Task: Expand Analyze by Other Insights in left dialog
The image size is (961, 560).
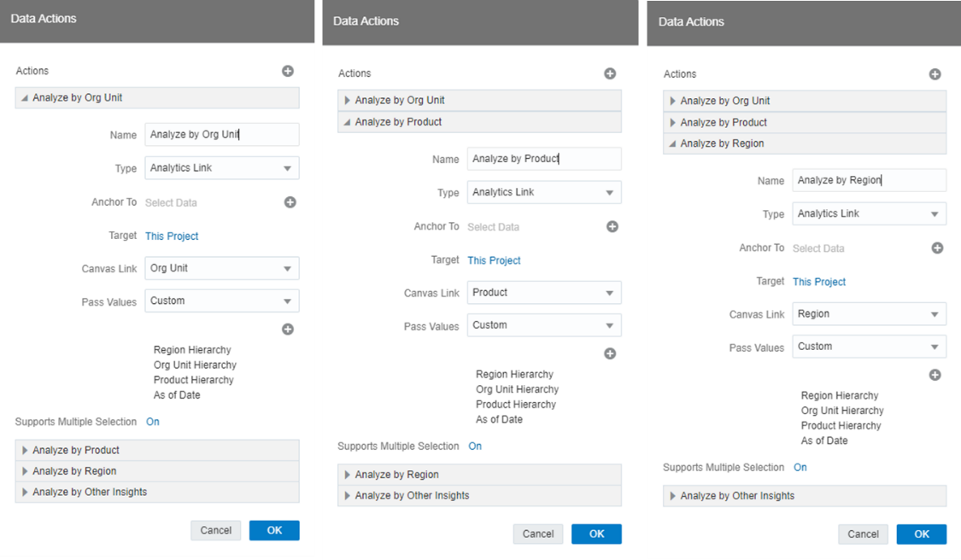Action: pyautogui.click(x=157, y=492)
